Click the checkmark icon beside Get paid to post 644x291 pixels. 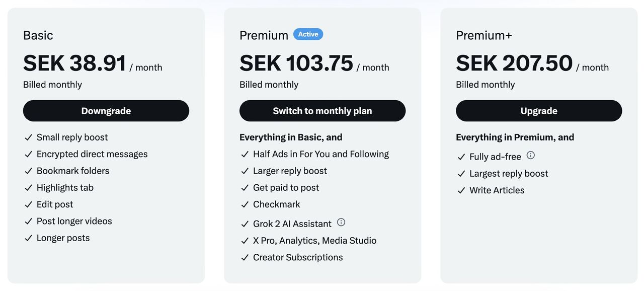click(x=245, y=188)
